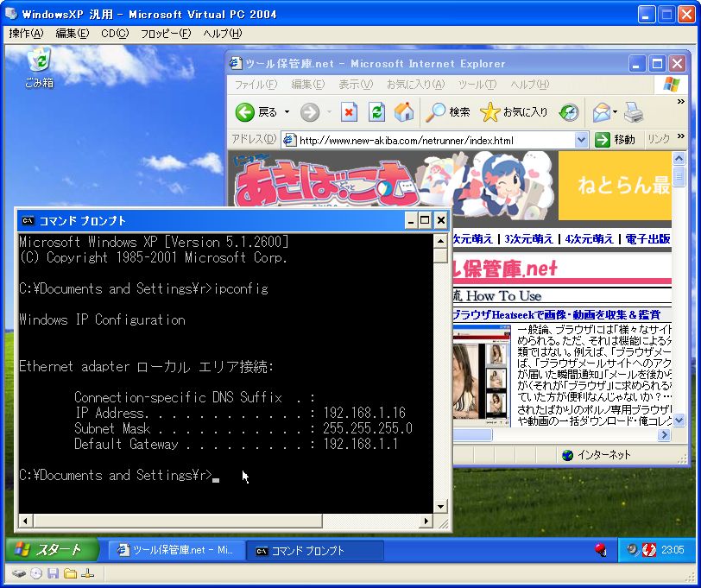701x588 pixels.
Task: Click the IE Mail envelope icon
Action: 602,112
